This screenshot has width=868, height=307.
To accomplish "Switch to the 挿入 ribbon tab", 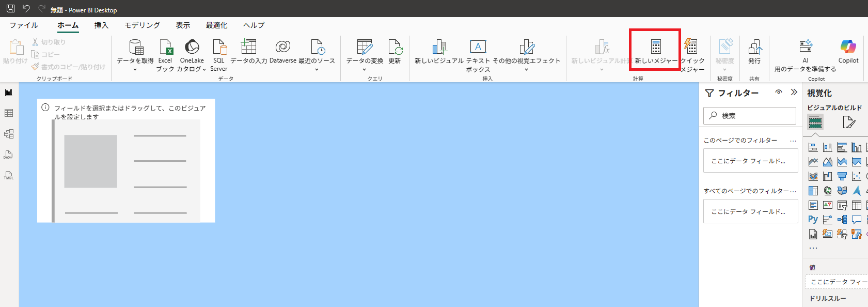I will click(101, 25).
